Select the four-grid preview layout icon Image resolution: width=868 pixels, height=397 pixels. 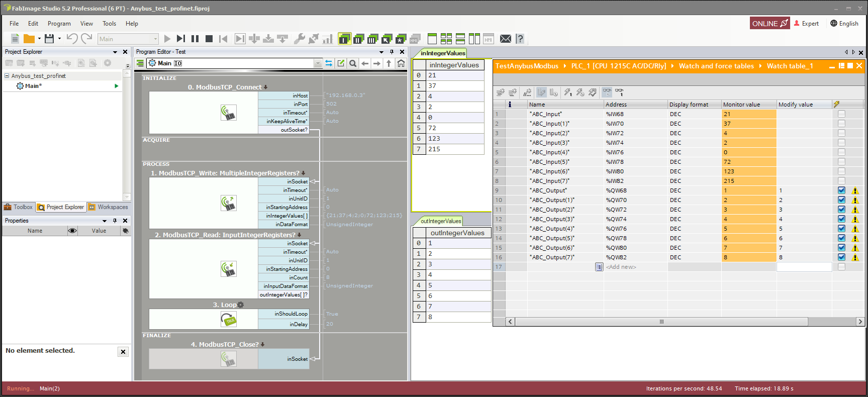[446, 39]
